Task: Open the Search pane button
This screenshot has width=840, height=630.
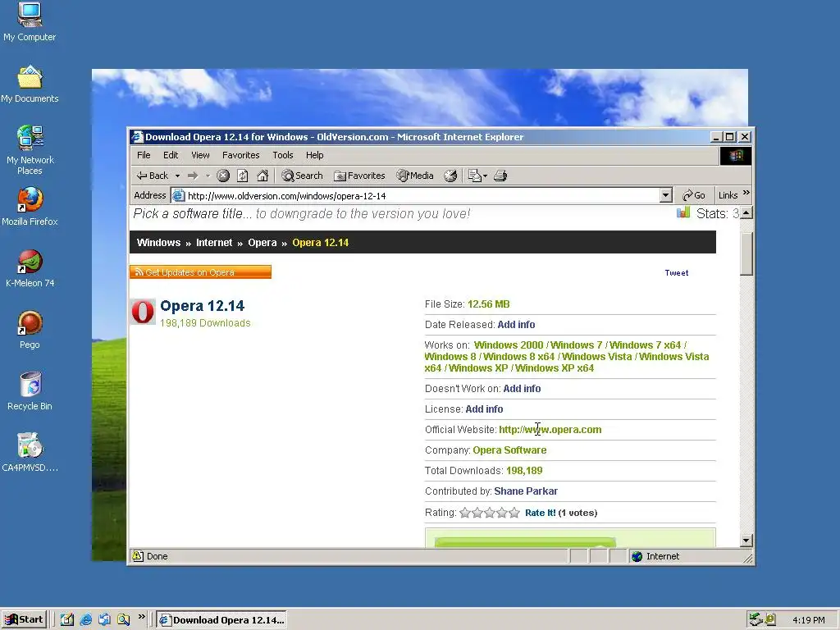Action: coord(302,176)
